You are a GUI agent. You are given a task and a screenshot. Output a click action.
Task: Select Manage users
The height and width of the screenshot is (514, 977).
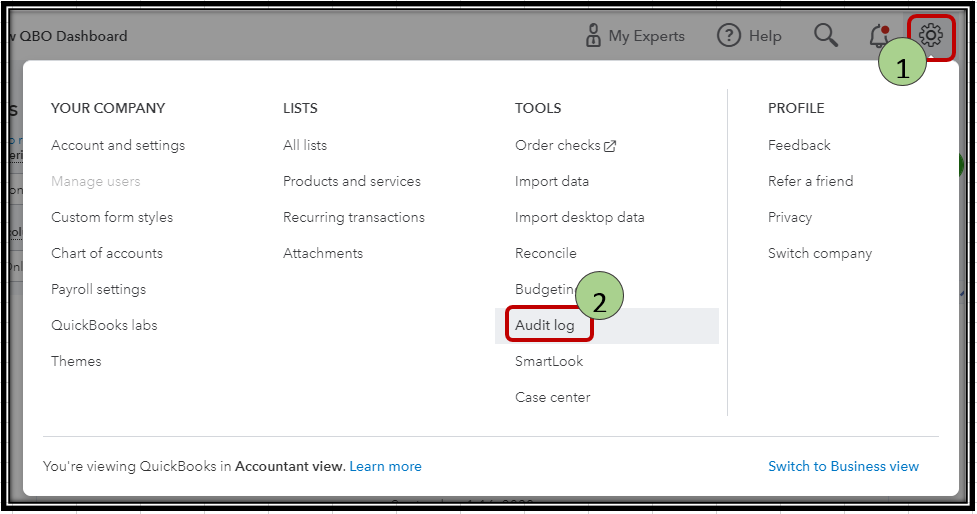pos(95,181)
